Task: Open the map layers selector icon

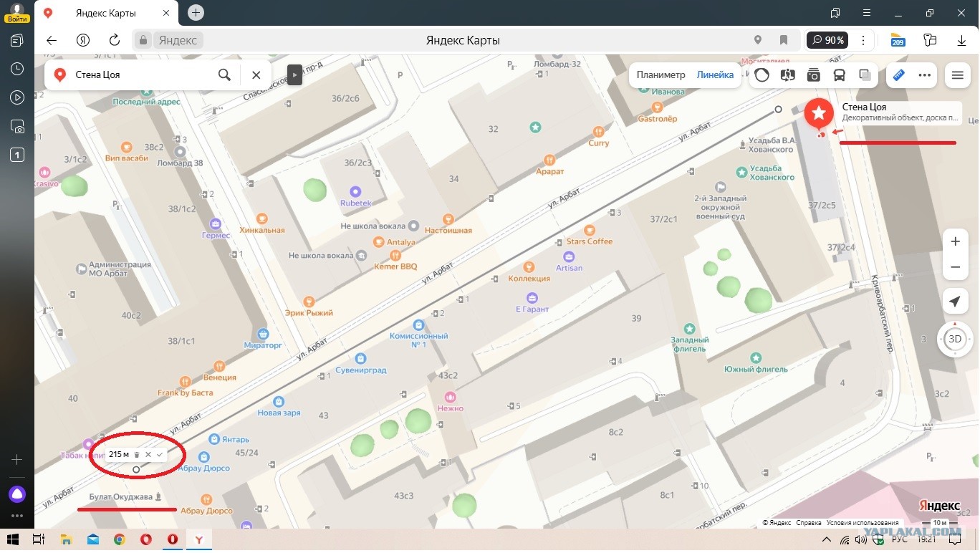Action: (865, 74)
